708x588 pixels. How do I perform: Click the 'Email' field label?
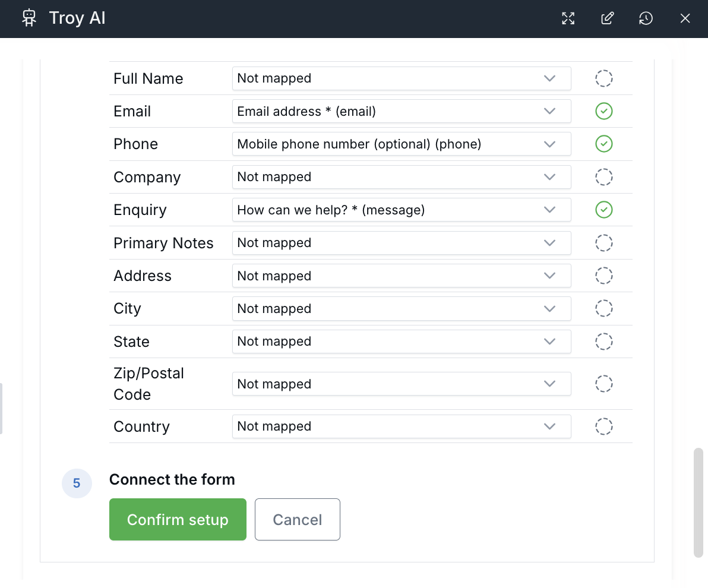[x=132, y=111]
